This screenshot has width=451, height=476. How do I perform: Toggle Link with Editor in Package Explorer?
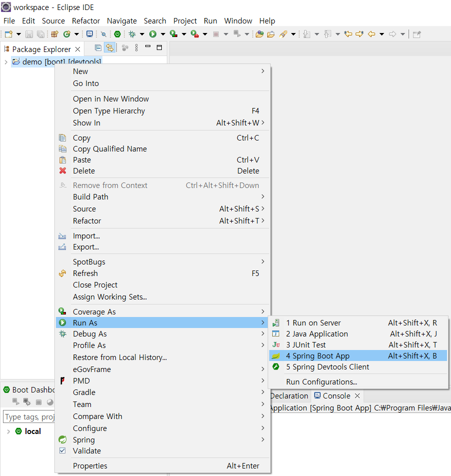point(109,47)
